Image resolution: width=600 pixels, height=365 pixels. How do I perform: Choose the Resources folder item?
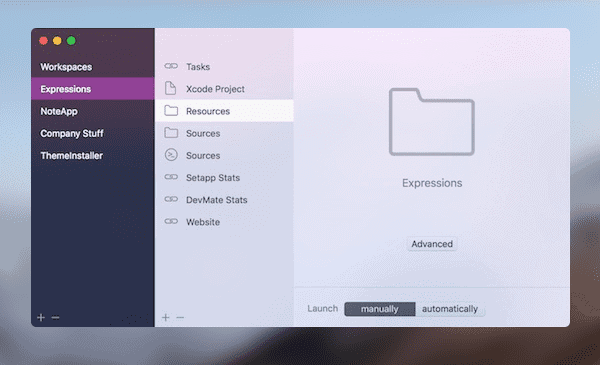click(x=224, y=111)
